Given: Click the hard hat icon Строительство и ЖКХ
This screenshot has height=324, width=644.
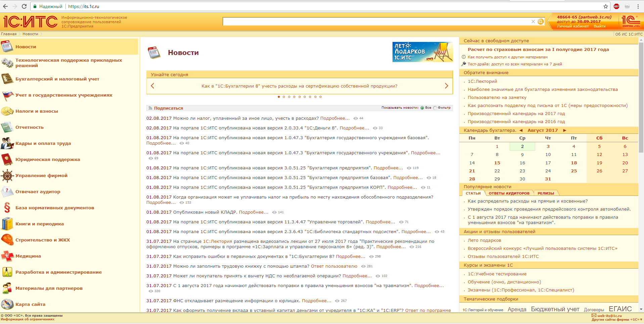Looking at the screenshot, I should 7,240.
